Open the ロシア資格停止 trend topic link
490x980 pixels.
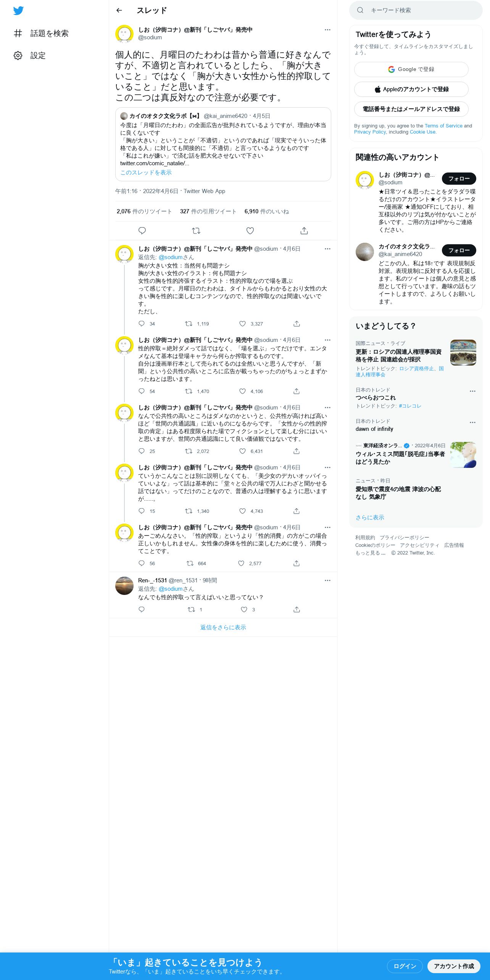click(x=417, y=369)
